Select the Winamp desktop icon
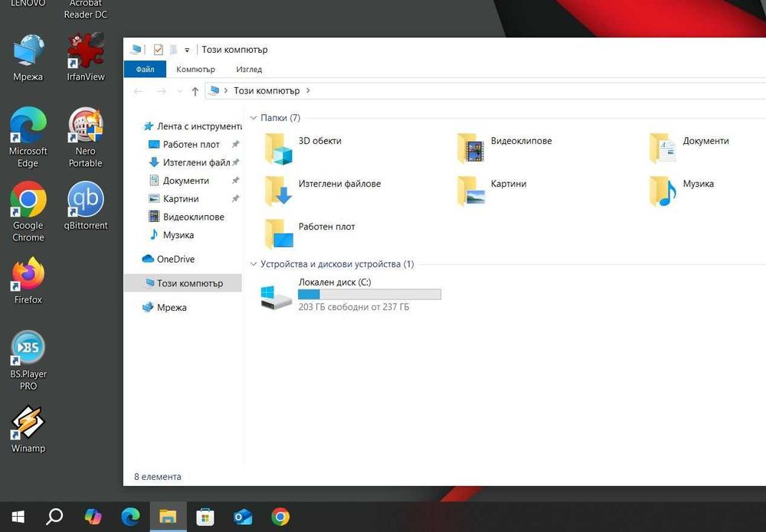 (x=28, y=429)
